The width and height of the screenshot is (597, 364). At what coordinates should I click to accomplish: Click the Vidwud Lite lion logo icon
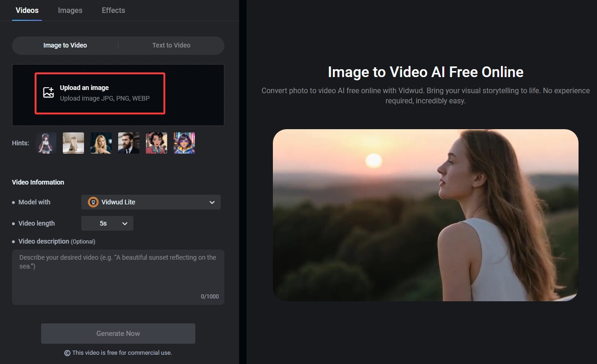[x=93, y=202]
